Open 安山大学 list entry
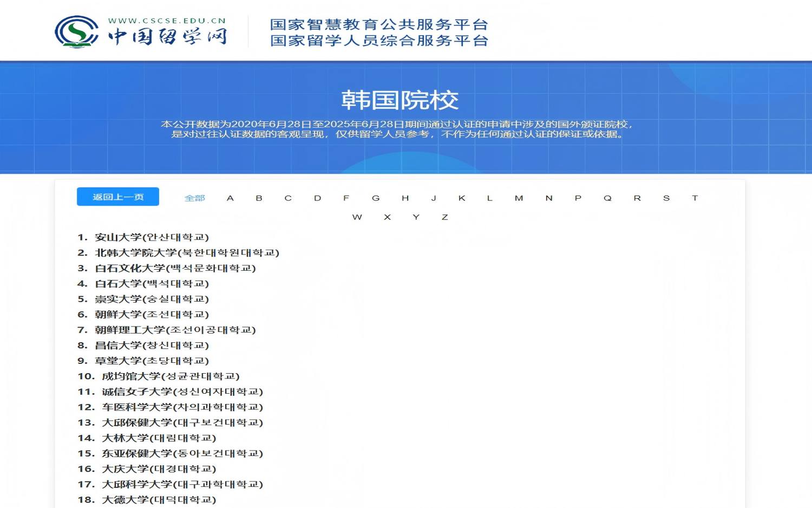This screenshot has width=812, height=508. pos(152,237)
